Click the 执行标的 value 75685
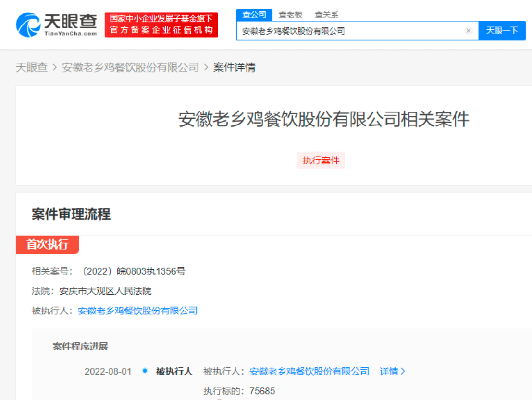The height and width of the screenshot is (400, 532). pyautogui.click(x=262, y=391)
